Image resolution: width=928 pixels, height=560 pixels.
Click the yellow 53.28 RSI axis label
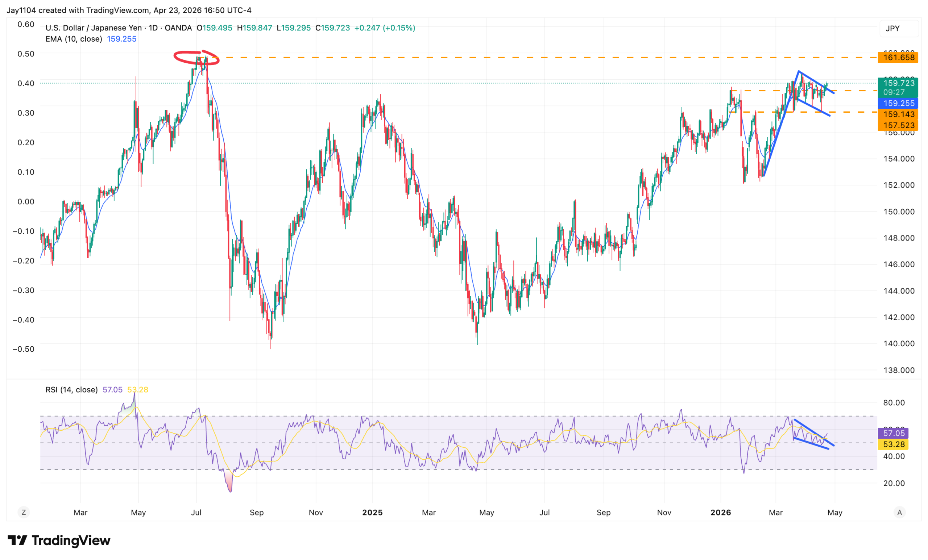(x=893, y=444)
